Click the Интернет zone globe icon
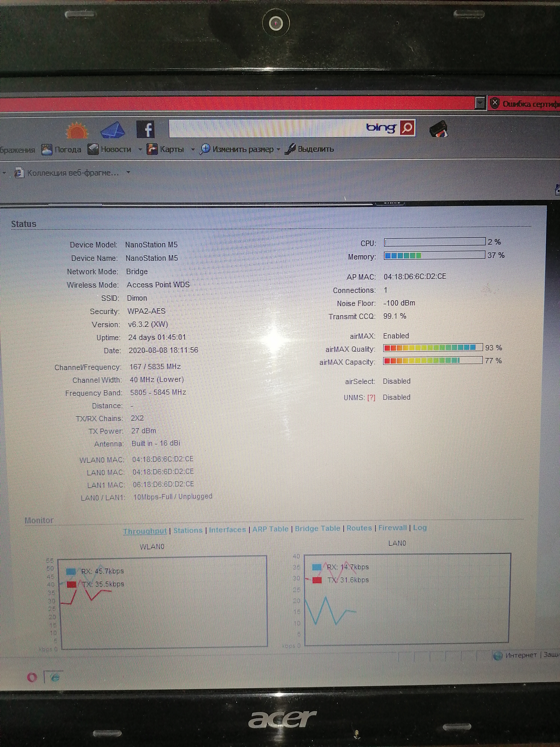Screen dimensions: 560x747 [x=498, y=656]
